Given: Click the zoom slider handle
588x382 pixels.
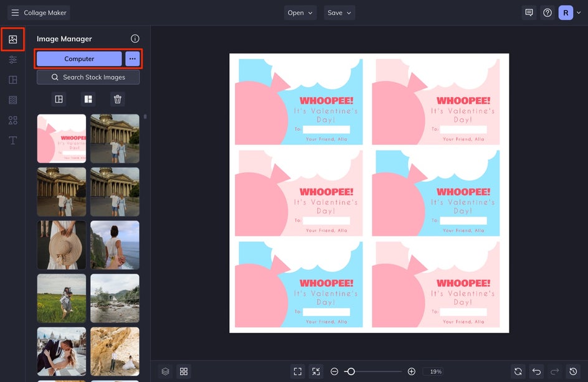Looking at the screenshot, I should click(x=351, y=371).
